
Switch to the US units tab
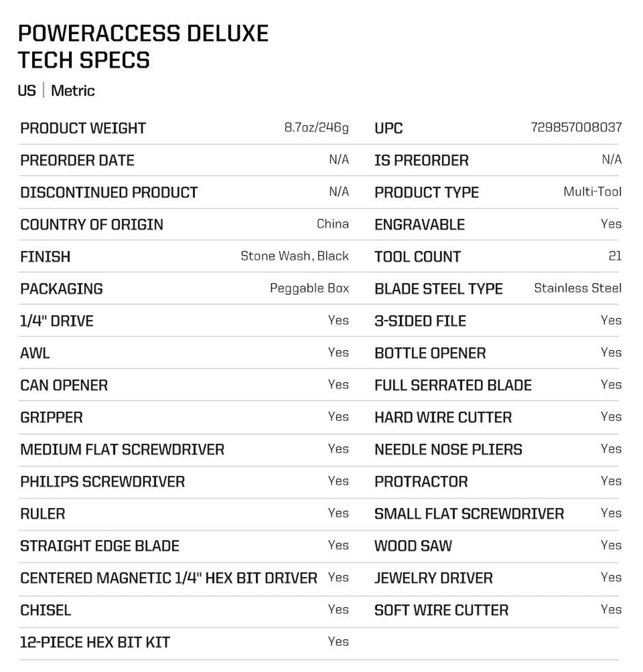pos(27,91)
